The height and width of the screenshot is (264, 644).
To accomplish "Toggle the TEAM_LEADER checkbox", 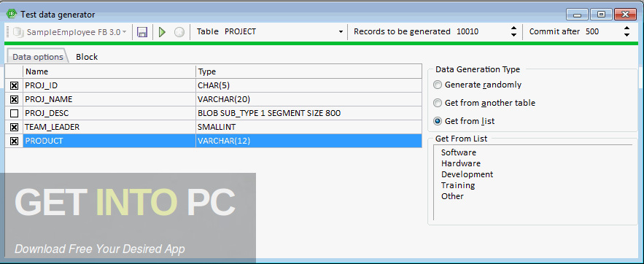I will (x=14, y=128).
